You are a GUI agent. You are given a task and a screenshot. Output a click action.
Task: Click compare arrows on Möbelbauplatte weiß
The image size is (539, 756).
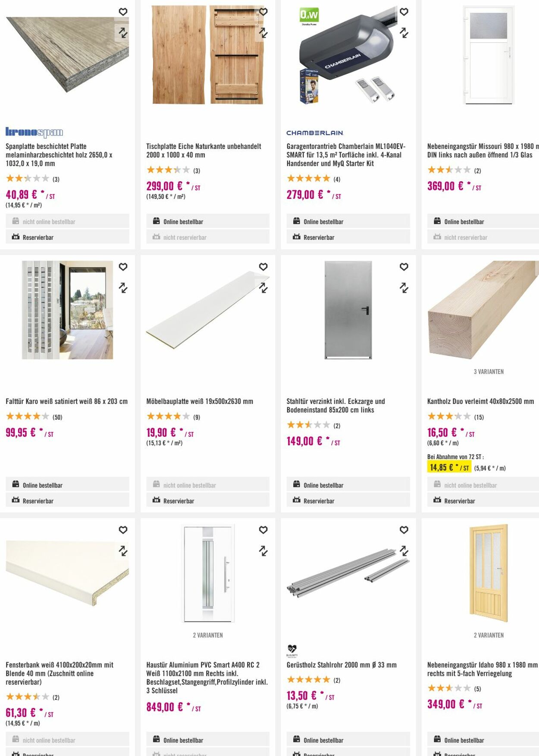click(263, 288)
